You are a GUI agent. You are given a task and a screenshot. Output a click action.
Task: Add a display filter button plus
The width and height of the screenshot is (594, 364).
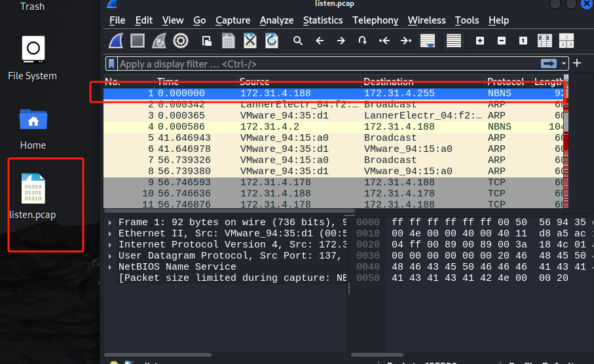(x=577, y=63)
